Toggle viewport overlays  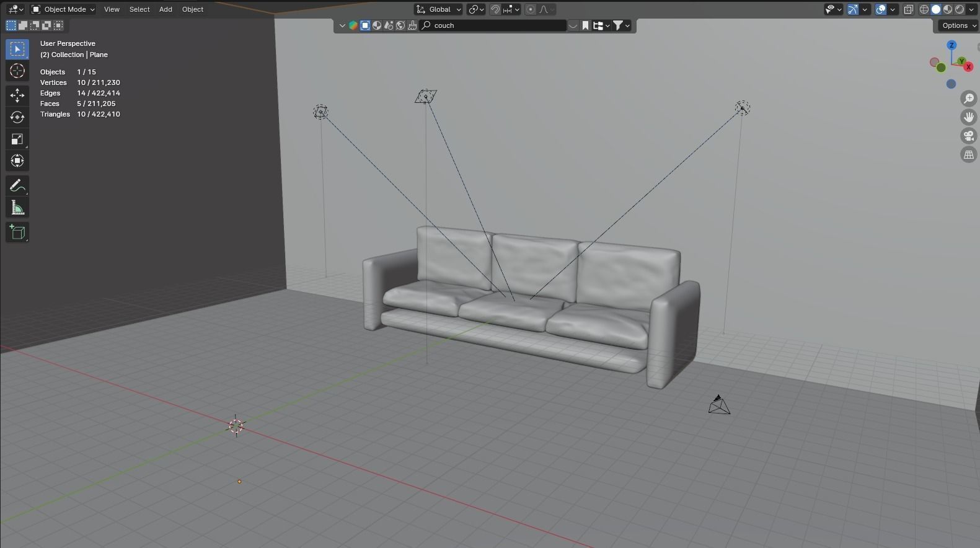coord(881,9)
